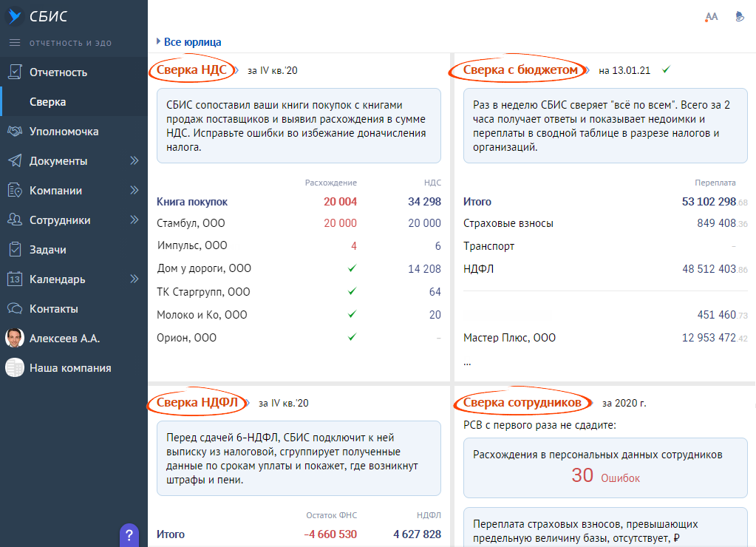Click the AA font size icon
The image size is (756, 547).
tap(711, 17)
